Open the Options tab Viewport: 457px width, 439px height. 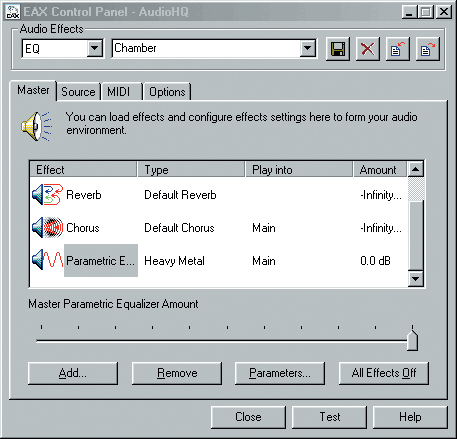[x=167, y=92]
